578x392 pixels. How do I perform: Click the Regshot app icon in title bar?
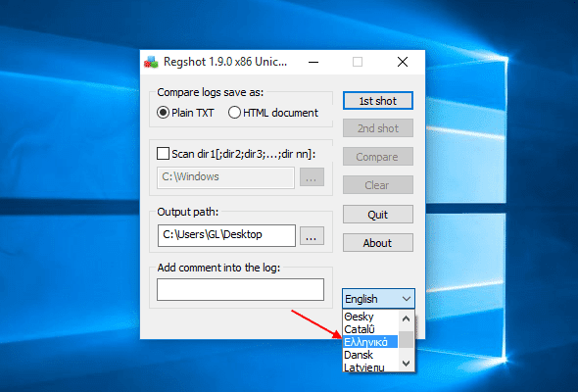click(151, 62)
